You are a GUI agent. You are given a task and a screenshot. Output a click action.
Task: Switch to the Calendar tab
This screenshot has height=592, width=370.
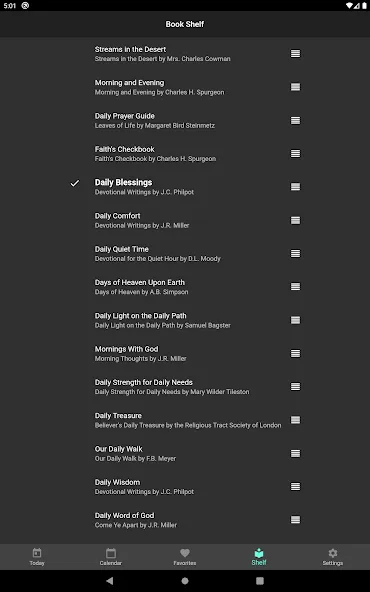coord(111,557)
